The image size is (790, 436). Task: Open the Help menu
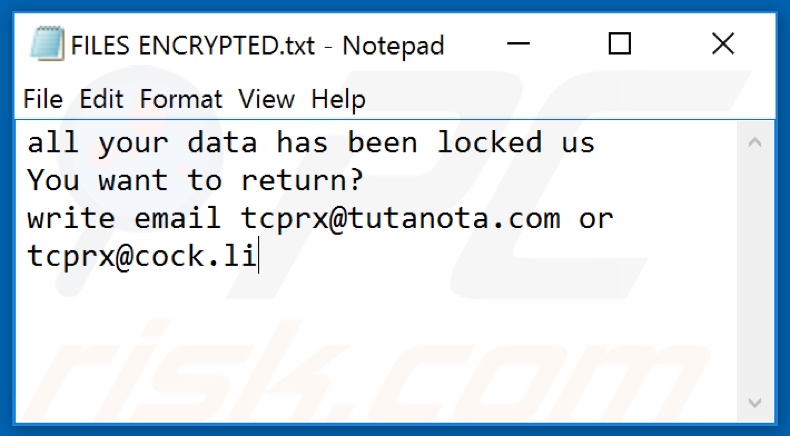pyautogui.click(x=338, y=99)
